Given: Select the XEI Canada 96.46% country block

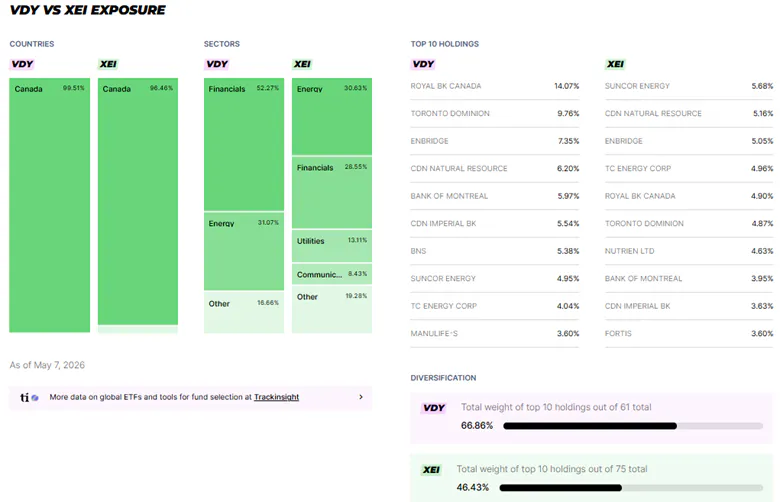Looking at the screenshot, I should point(138,201).
